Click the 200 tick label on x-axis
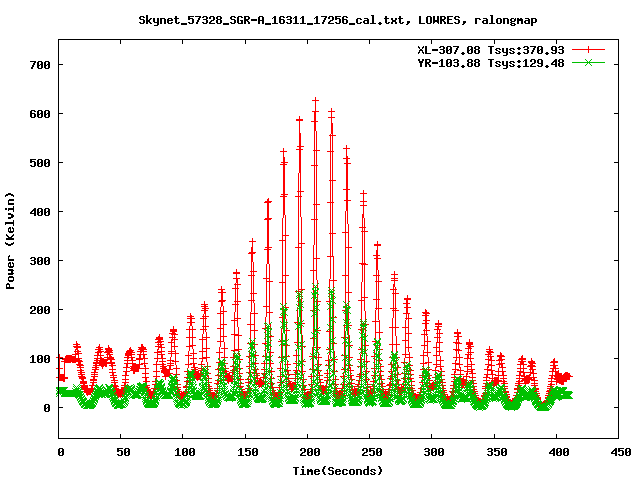The image size is (640, 480). click(x=307, y=453)
